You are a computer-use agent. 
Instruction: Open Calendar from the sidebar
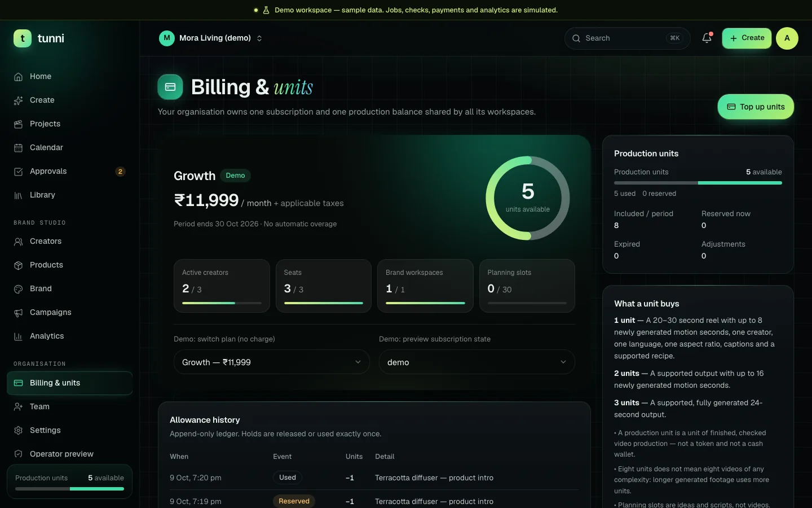tap(70, 148)
